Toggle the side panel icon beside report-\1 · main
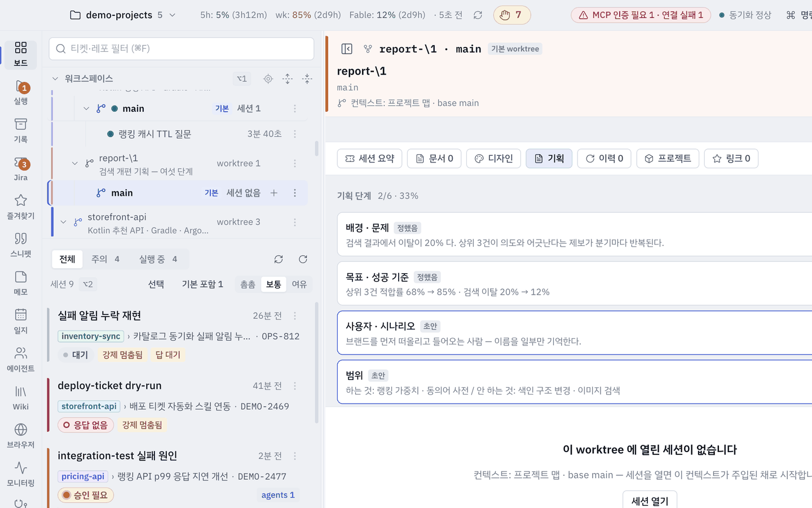 [347, 49]
